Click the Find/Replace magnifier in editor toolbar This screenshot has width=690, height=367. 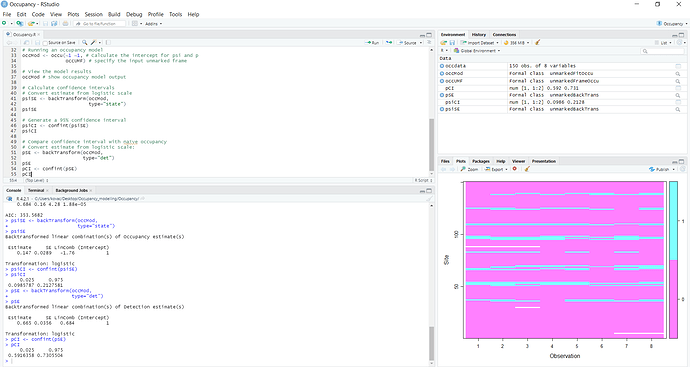click(x=84, y=43)
